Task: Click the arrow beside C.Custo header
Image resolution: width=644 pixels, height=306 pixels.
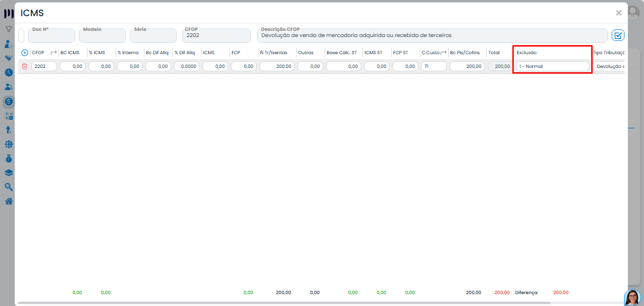Action: tap(443, 53)
